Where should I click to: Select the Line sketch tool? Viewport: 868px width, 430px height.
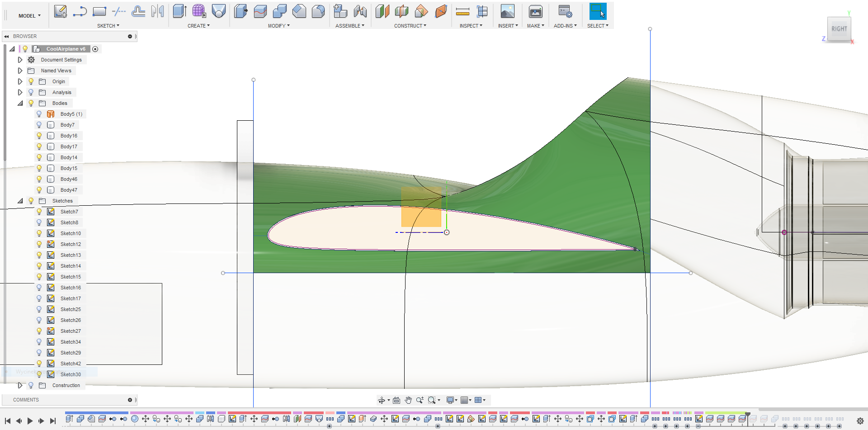tap(80, 11)
